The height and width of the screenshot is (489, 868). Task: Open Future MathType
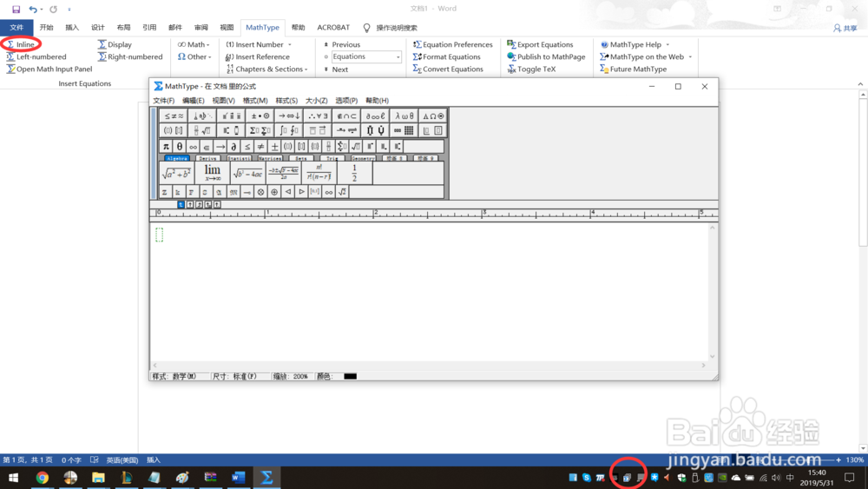(x=634, y=69)
